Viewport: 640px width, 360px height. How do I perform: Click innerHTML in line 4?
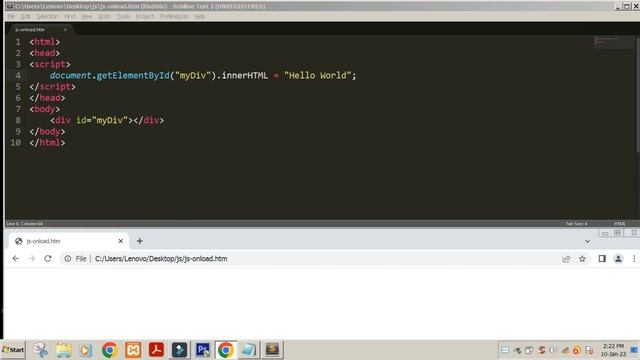coord(245,76)
